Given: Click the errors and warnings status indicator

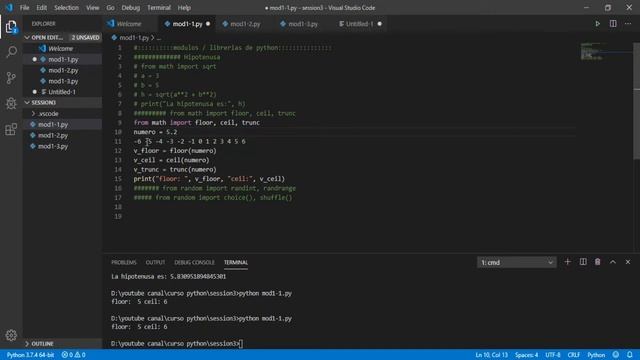Looking at the screenshot, I should coord(73,355).
